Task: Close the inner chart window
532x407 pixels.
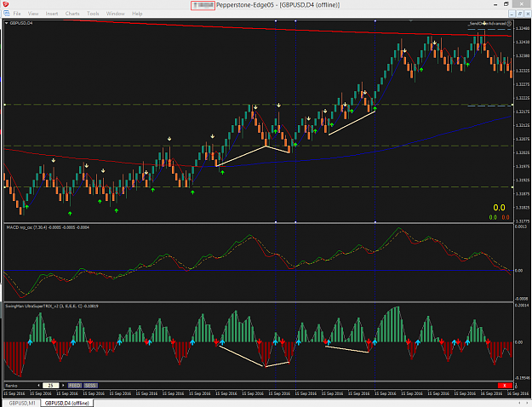Action: point(528,14)
